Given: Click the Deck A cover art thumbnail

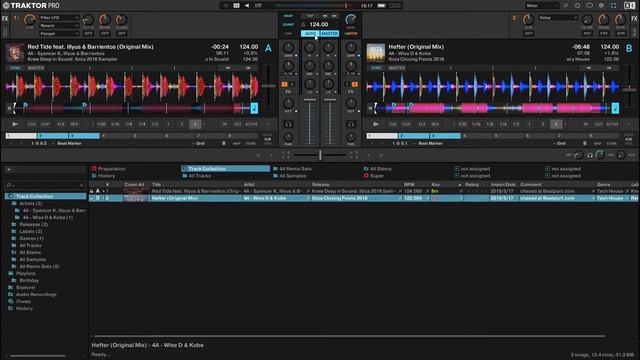Looking at the screenshot, I should tap(15, 53).
